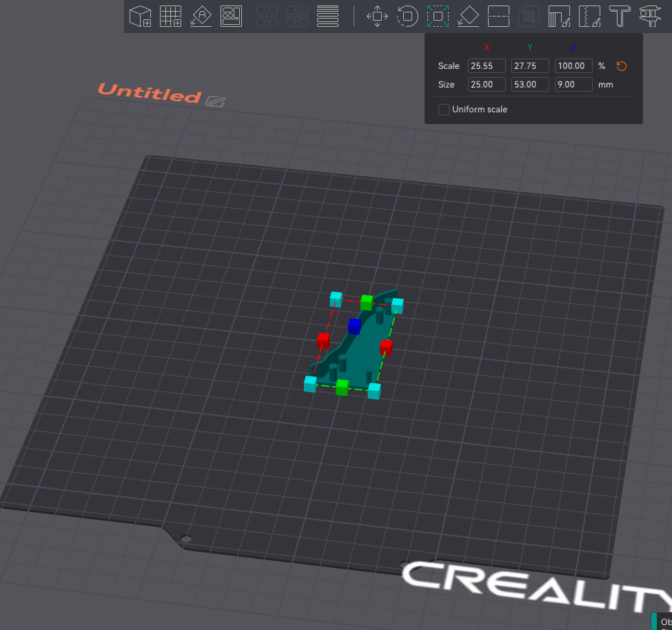
Task: Click the Scale Y percent field
Action: pos(530,66)
